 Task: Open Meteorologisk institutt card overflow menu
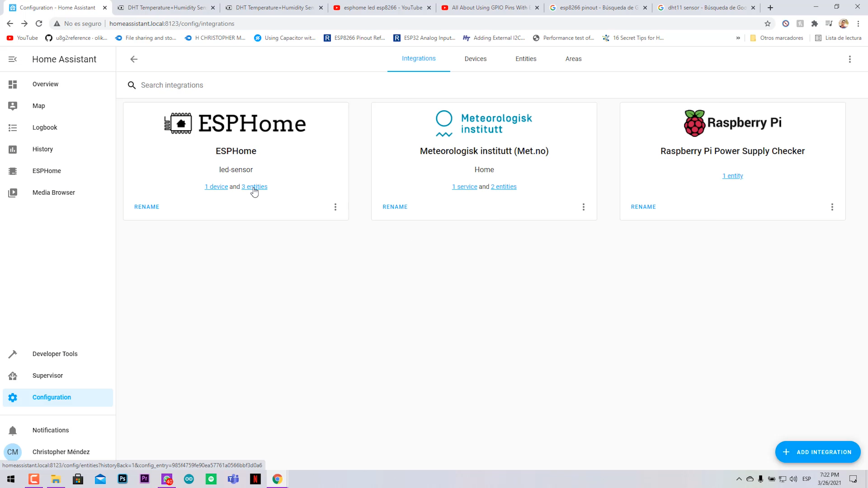pos(583,207)
